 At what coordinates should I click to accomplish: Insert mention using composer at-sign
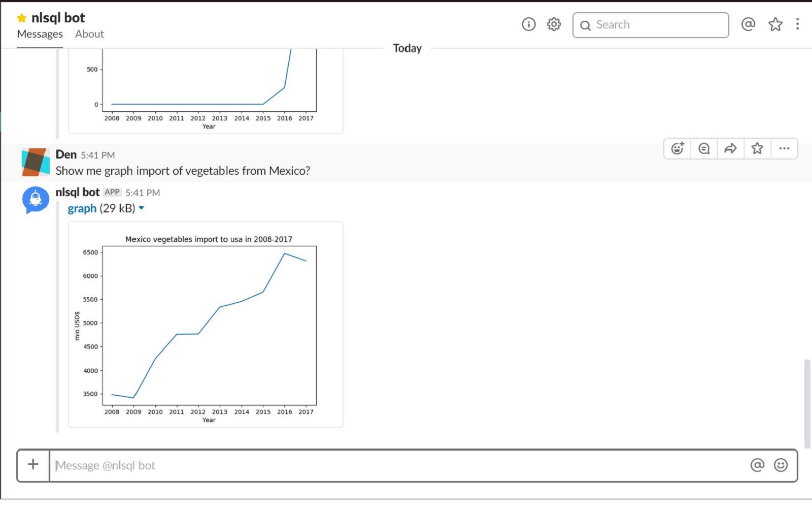pyautogui.click(x=757, y=465)
